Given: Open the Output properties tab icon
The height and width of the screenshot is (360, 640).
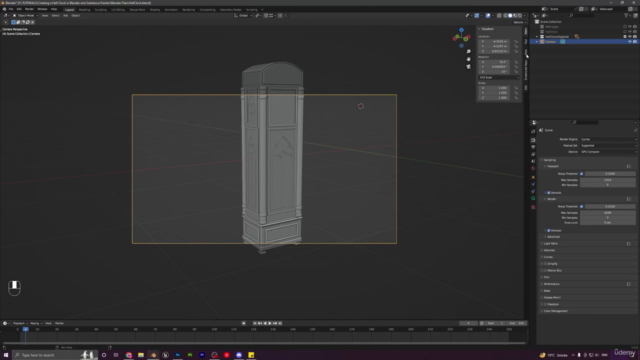Looking at the screenshot, I should point(533,147).
